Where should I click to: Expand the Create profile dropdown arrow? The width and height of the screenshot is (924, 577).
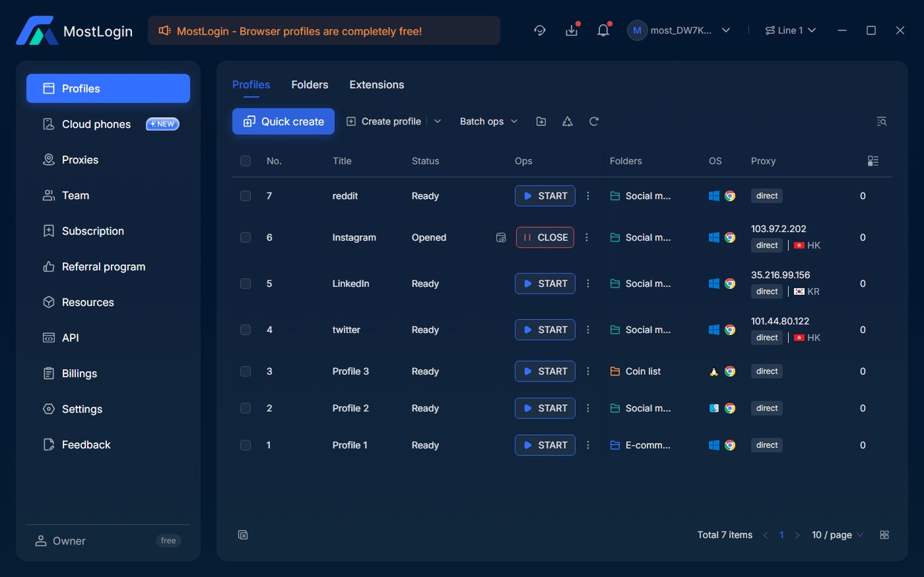(438, 122)
